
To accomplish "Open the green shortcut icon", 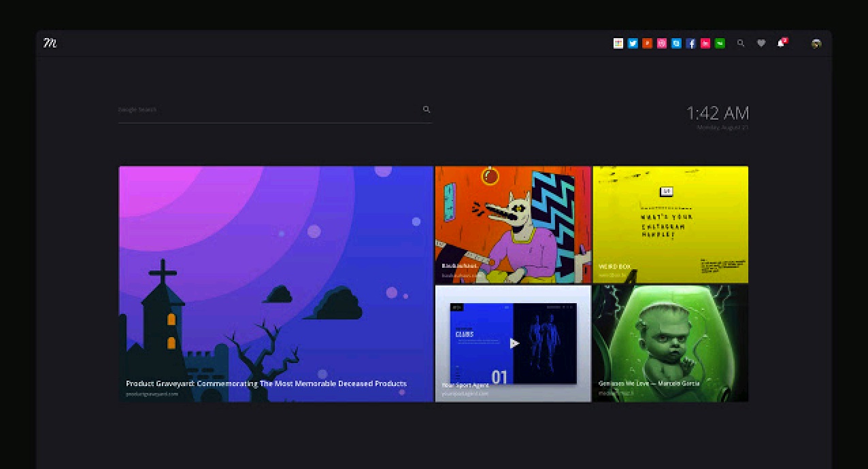I will click(x=720, y=44).
